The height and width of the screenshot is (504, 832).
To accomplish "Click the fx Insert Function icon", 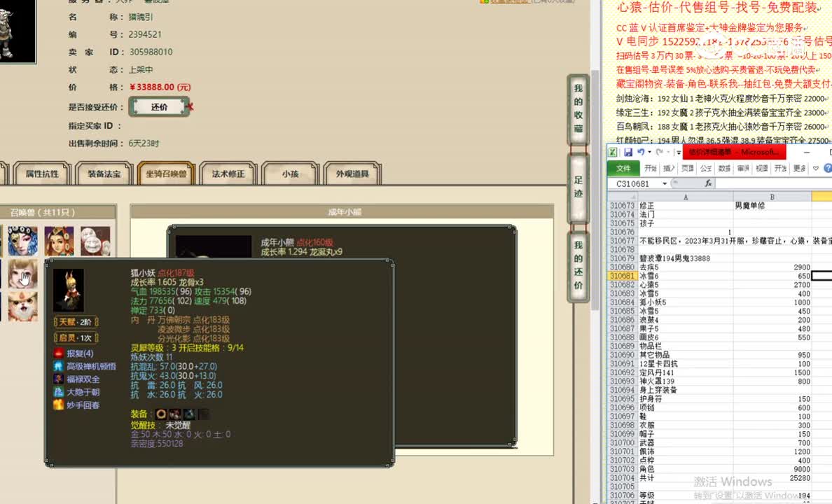I will 708,183.
